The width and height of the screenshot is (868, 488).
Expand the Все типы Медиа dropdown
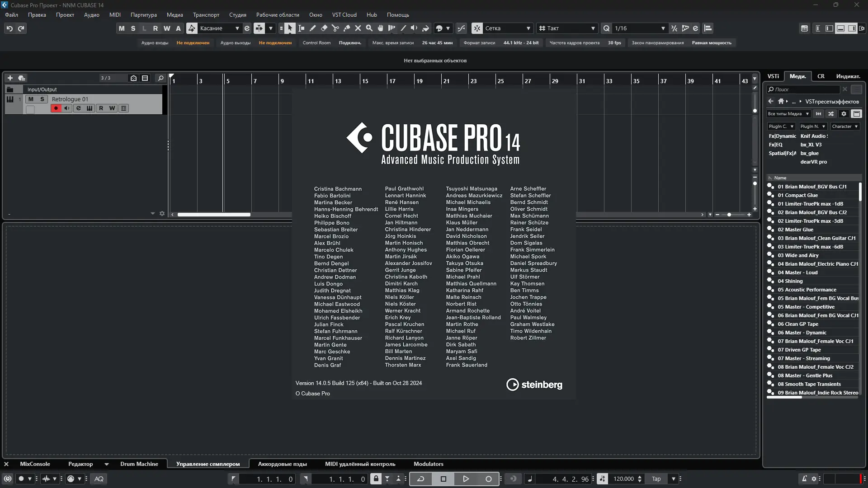(788, 113)
